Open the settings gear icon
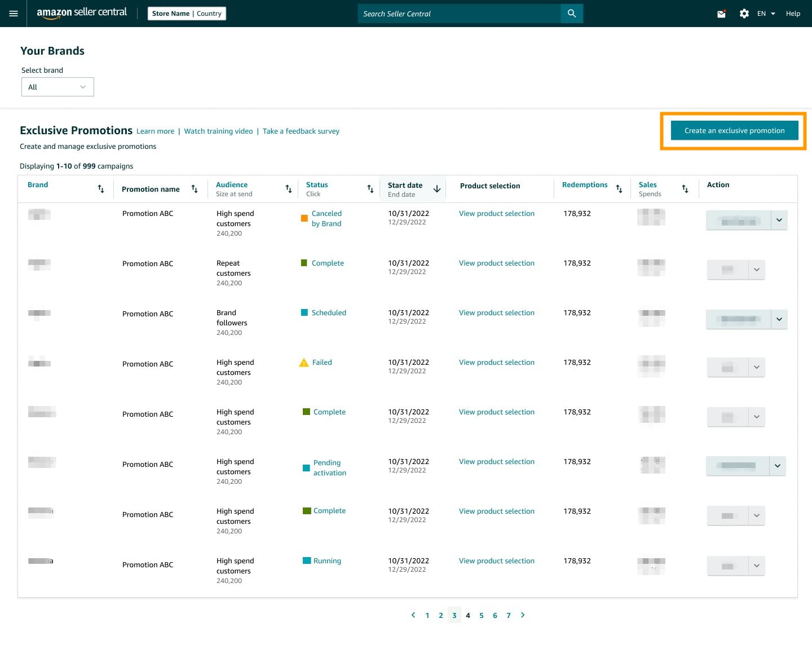The width and height of the screenshot is (812, 649). pos(744,14)
